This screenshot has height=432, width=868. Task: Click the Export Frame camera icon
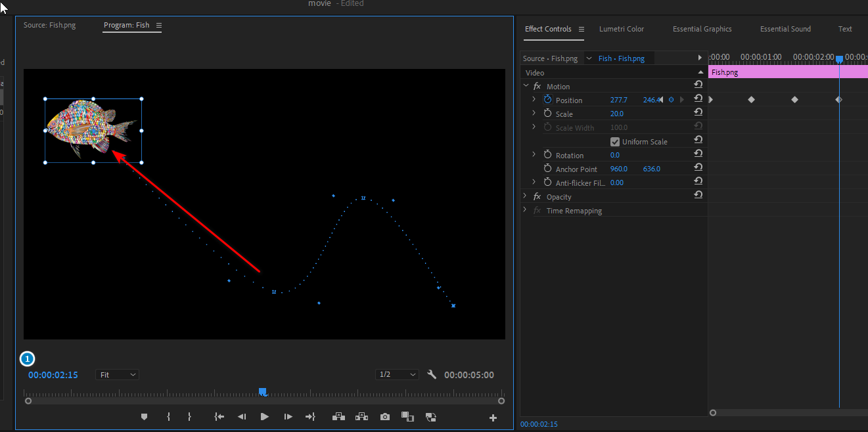point(385,417)
